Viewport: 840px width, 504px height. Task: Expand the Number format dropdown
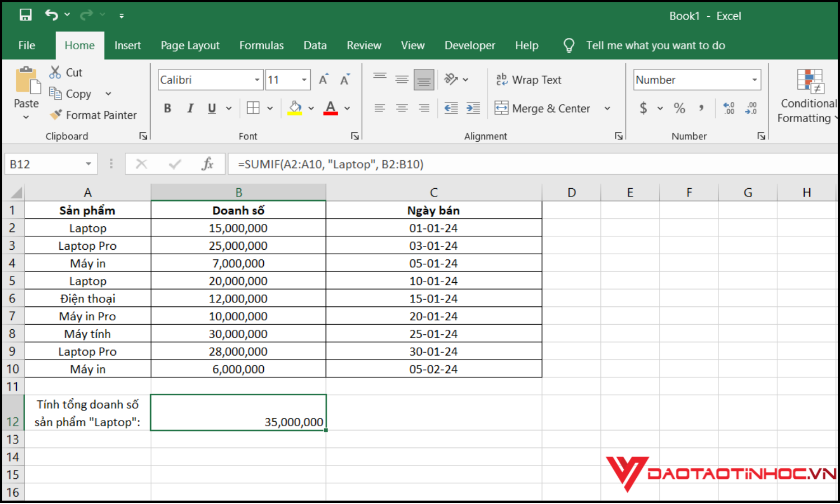tap(754, 80)
